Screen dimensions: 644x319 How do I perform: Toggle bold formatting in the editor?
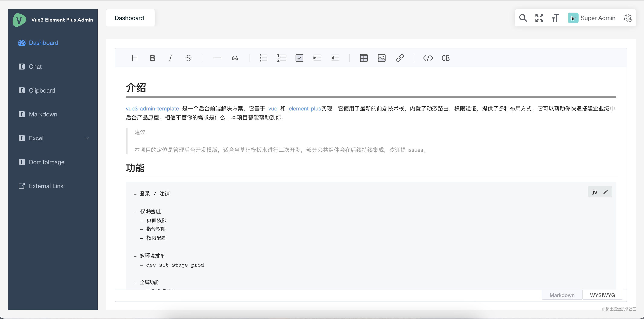152,58
